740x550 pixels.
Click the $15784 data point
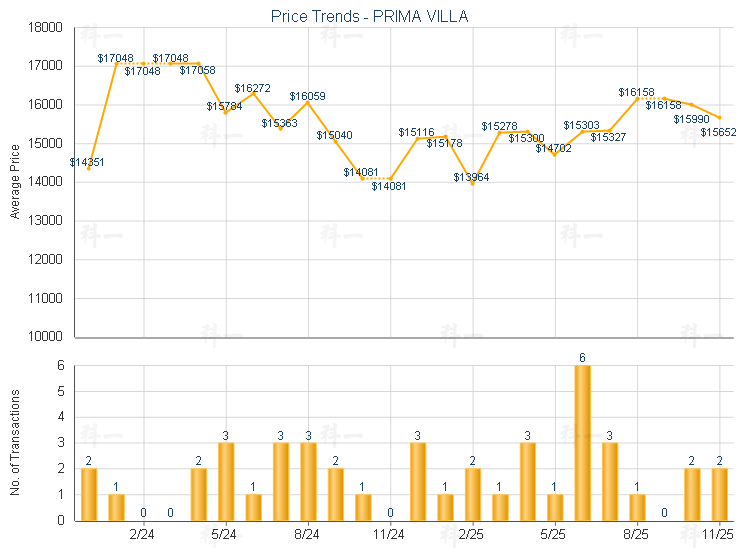click(x=226, y=112)
